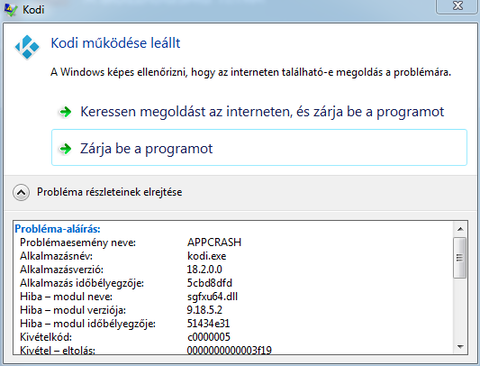The height and width of the screenshot is (366, 480).
Task: Click the Kodi title bar icon
Action: [x=10, y=9]
